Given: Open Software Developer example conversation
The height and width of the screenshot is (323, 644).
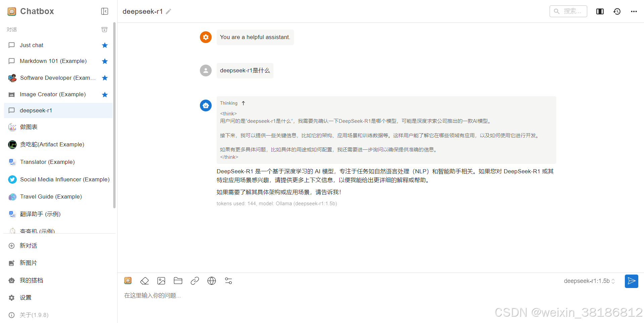Looking at the screenshot, I should pyautogui.click(x=58, y=78).
